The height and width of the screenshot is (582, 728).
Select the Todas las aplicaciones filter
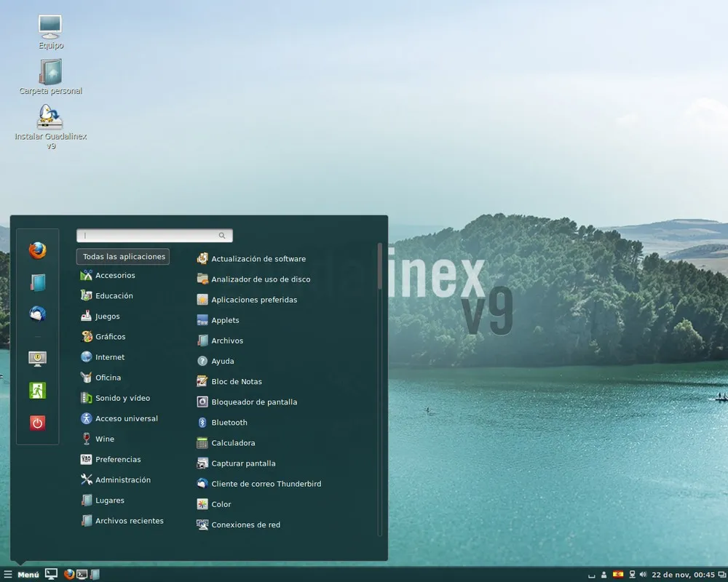click(x=122, y=256)
